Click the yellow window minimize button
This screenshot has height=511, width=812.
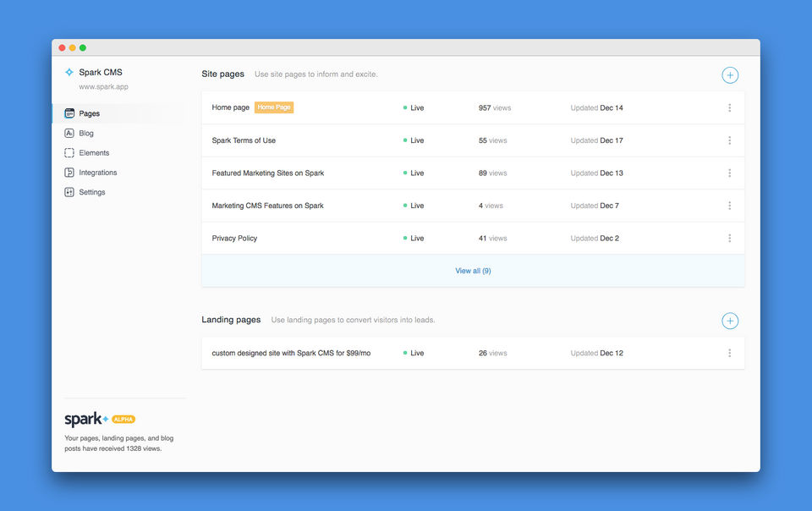[73, 47]
